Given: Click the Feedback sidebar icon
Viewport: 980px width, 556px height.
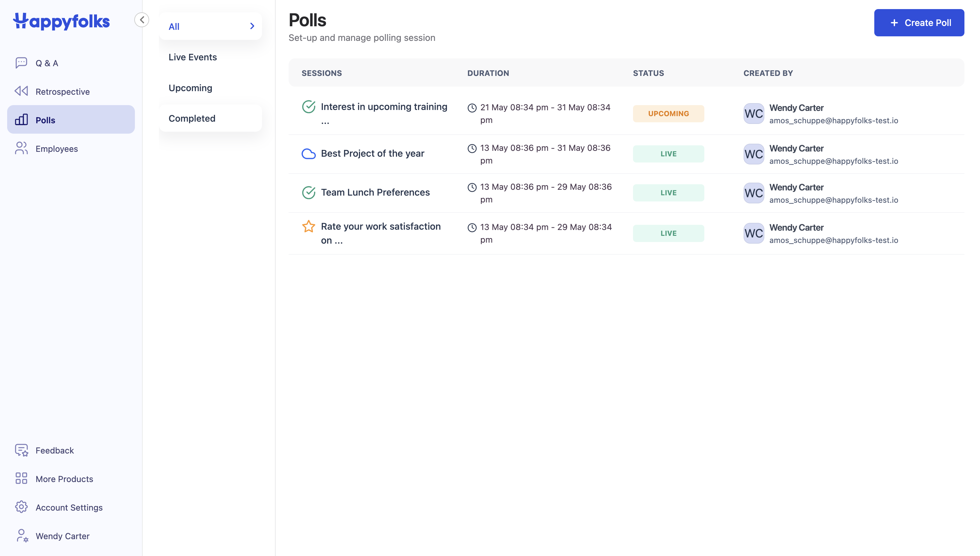Looking at the screenshot, I should (21, 449).
